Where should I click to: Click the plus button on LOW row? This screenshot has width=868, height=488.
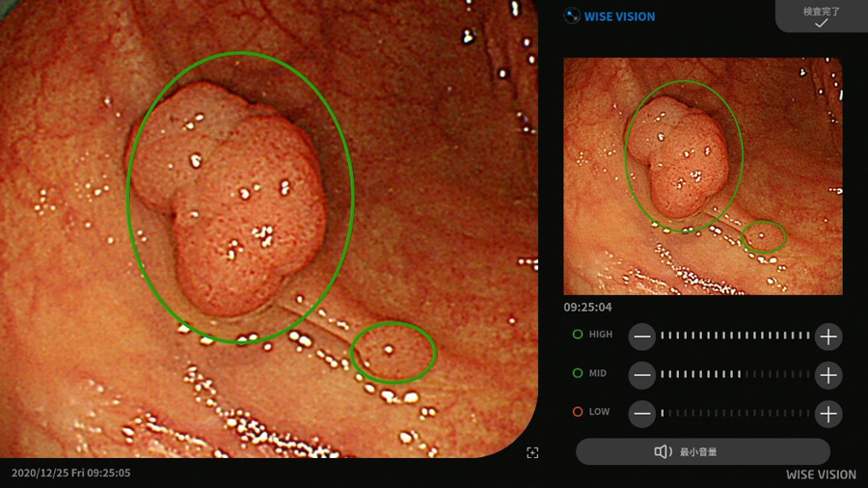[x=828, y=413]
